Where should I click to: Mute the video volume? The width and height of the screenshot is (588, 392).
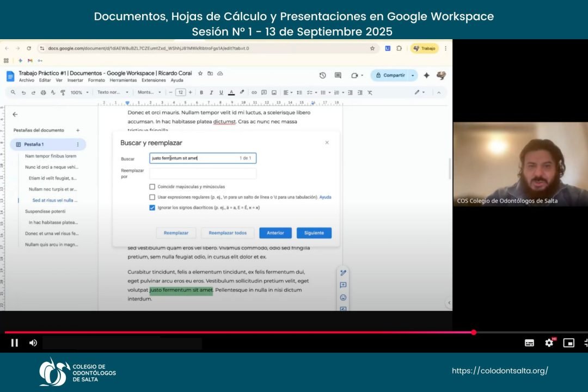click(x=33, y=343)
